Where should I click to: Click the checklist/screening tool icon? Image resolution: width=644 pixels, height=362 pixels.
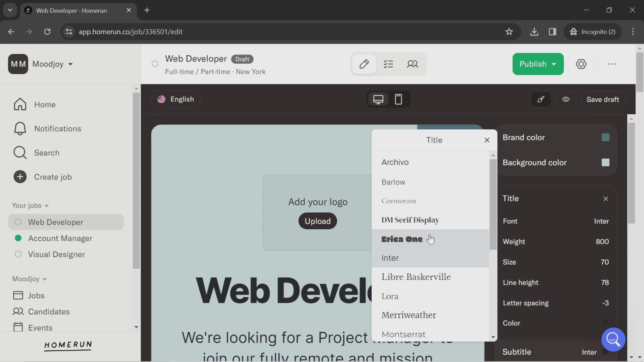coord(388,64)
